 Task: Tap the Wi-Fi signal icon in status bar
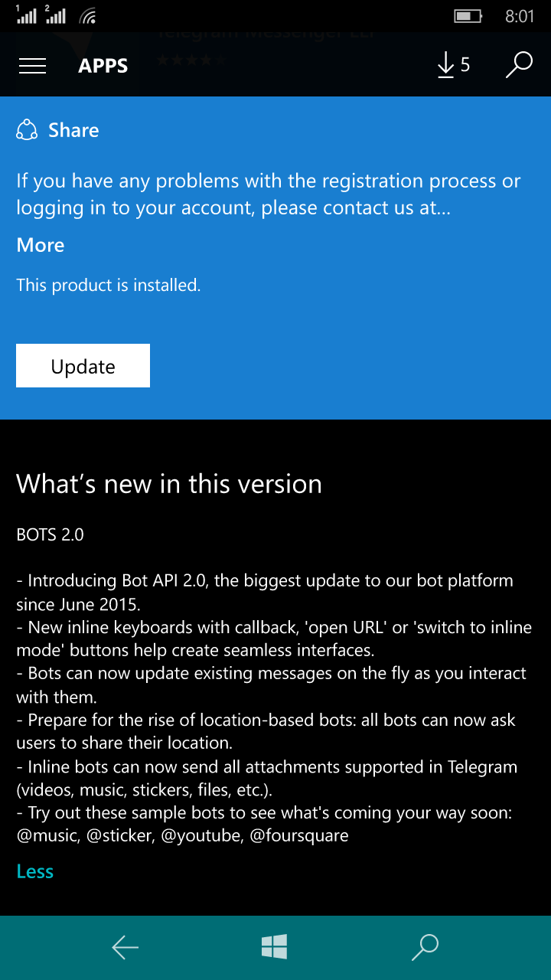pos(88,15)
